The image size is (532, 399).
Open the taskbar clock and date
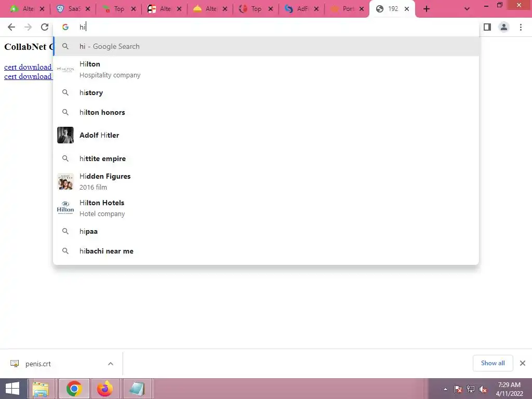[x=509, y=389]
